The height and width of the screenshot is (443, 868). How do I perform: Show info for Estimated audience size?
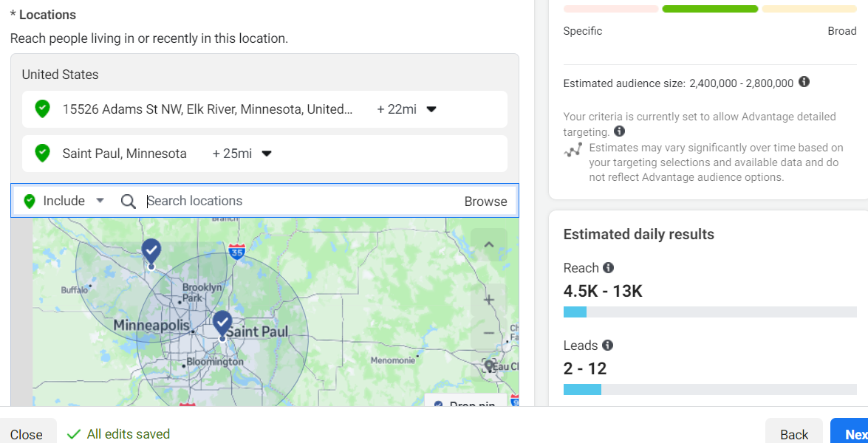(804, 82)
